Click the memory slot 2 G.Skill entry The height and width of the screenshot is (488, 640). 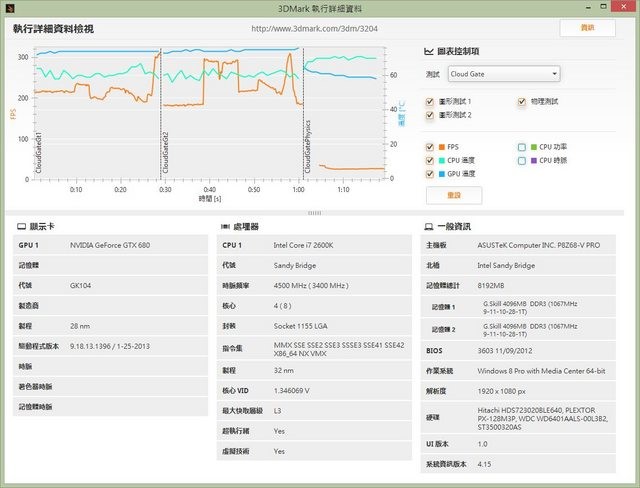pyautogui.click(x=530, y=330)
